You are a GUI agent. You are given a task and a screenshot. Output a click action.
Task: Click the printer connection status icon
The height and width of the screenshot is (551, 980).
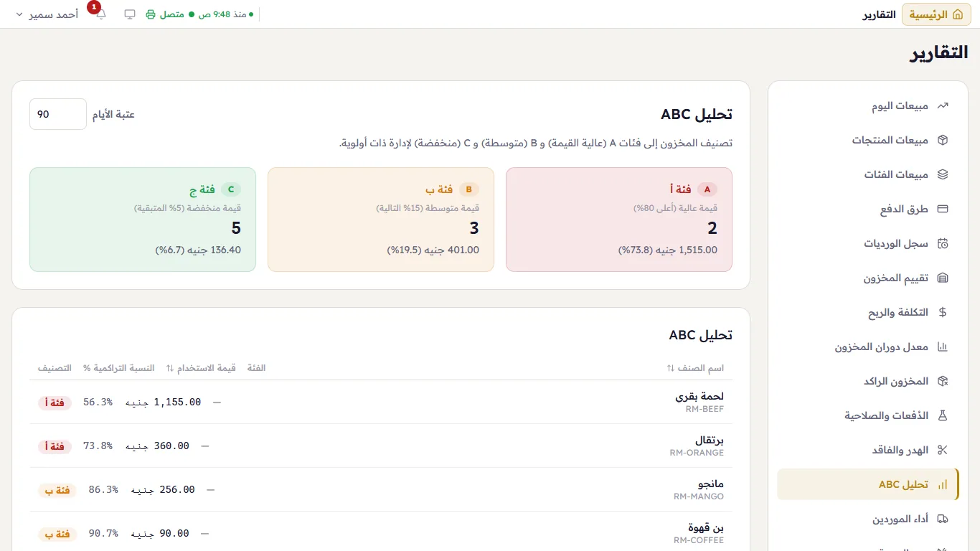tap(151, 14)
